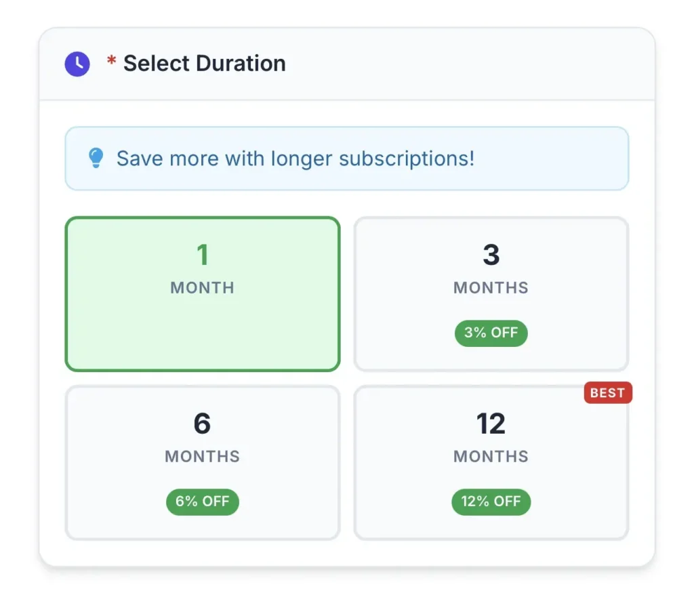The width and height of the screenshot is (694, 616).
Task: Click the 3% OFF discount badge
Action: (x=491, y=333)
